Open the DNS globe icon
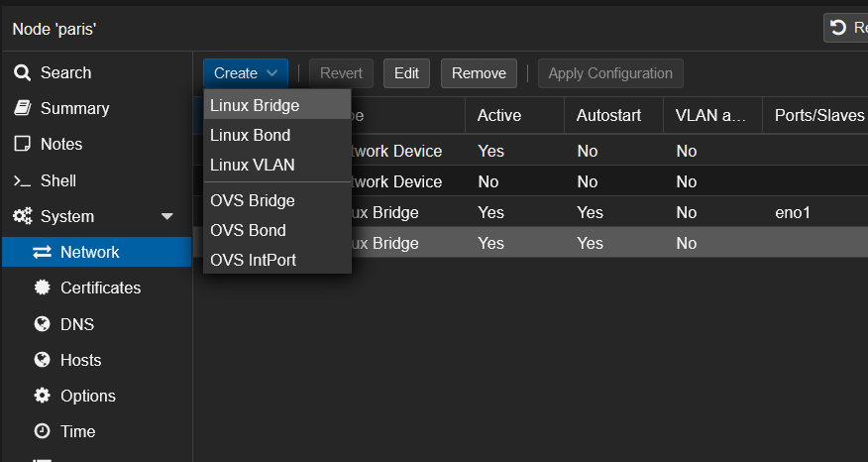This screenshot has height=462, width=868. coord(42,323)
